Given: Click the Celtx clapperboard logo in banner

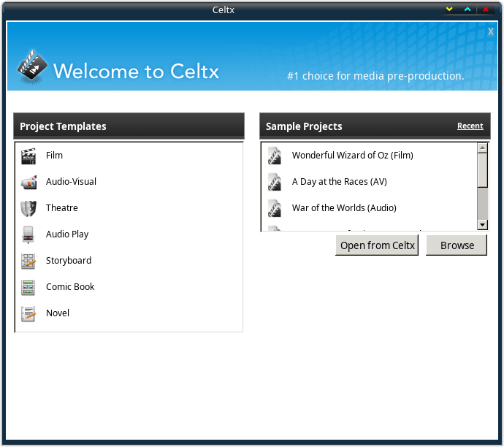Looking at the screenshot, I should (32, 67).
